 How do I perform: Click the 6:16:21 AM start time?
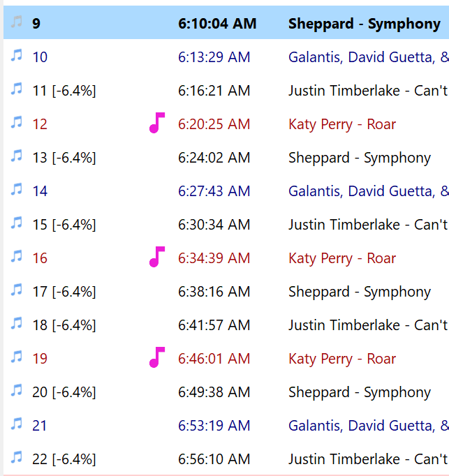(x=214, y=91)
